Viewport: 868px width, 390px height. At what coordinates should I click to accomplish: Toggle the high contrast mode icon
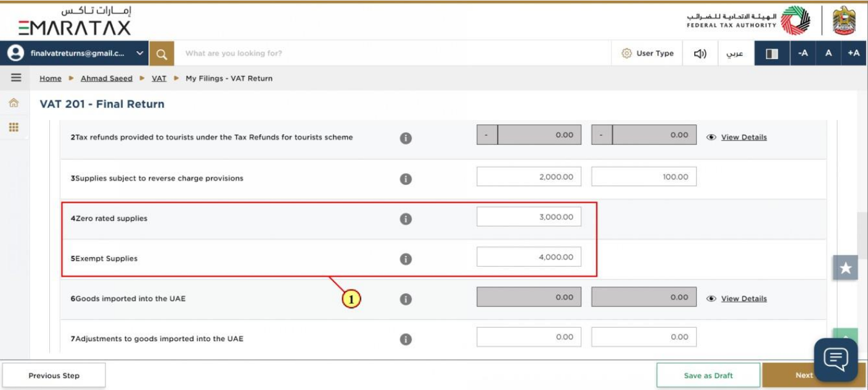pos(772,54)
